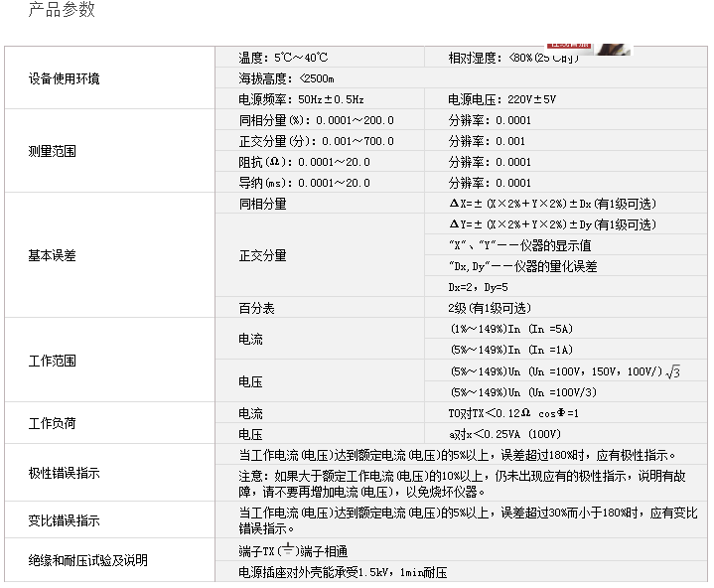Select the 测量范围 row header
This screenshot has height=588, width=714.
click(52, 152)
